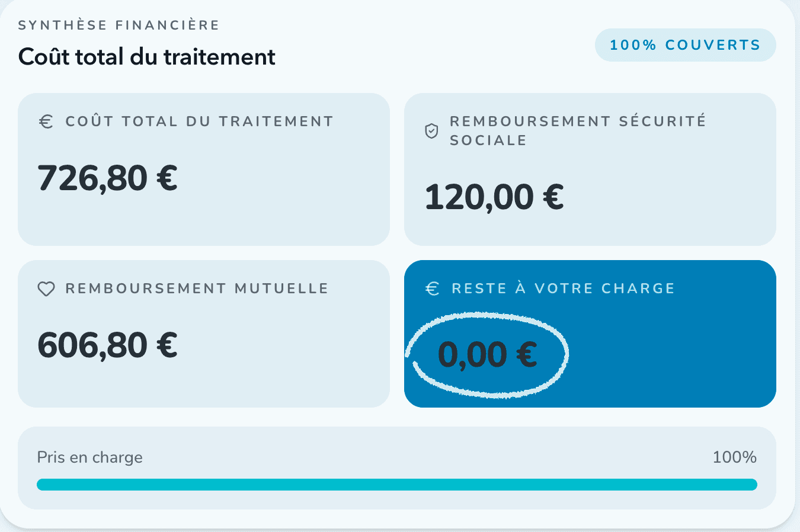Click the euro icon on the blue card
The image size is (800, 532).
[432, 289]
